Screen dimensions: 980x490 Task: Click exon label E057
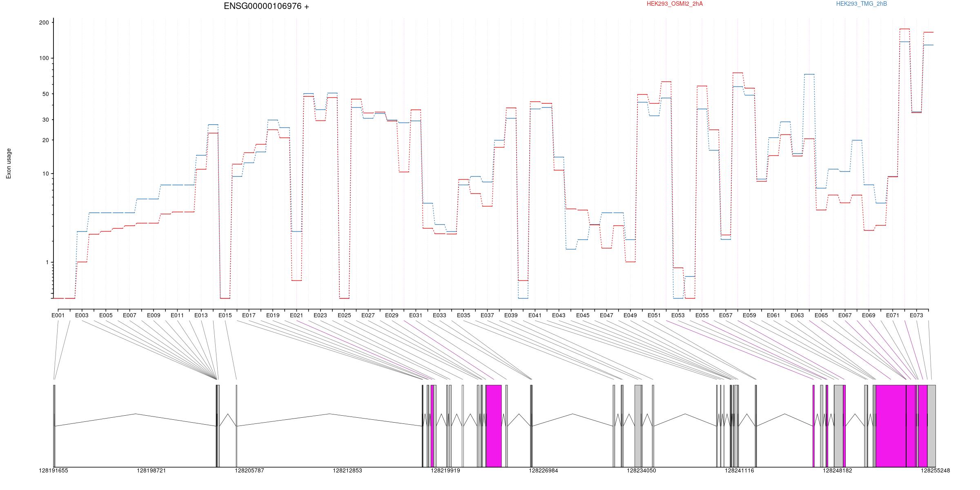(x=726, y=315)
